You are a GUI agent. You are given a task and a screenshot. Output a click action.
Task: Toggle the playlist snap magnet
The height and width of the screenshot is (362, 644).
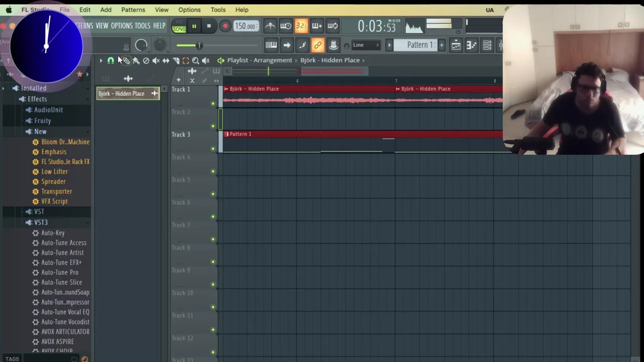tap(111, 60)
